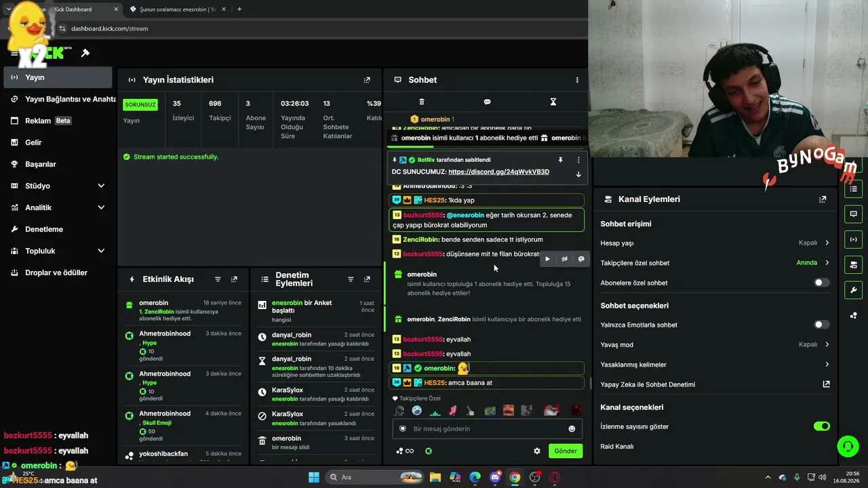Pop out the Denetim Eylemleri panel
Image resolution: width=868 pixels, height=488 pixels.
367,279
